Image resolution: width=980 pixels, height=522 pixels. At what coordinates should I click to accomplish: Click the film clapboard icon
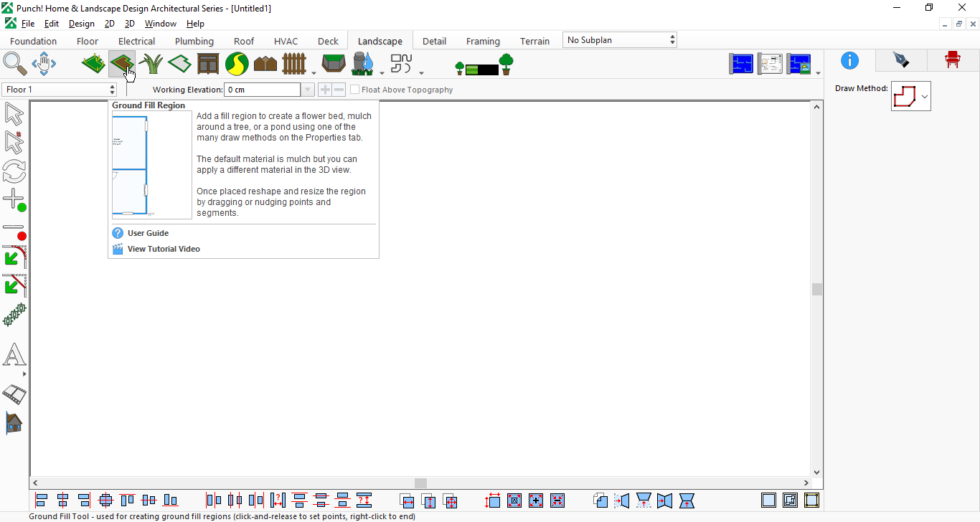pos(14,394)
